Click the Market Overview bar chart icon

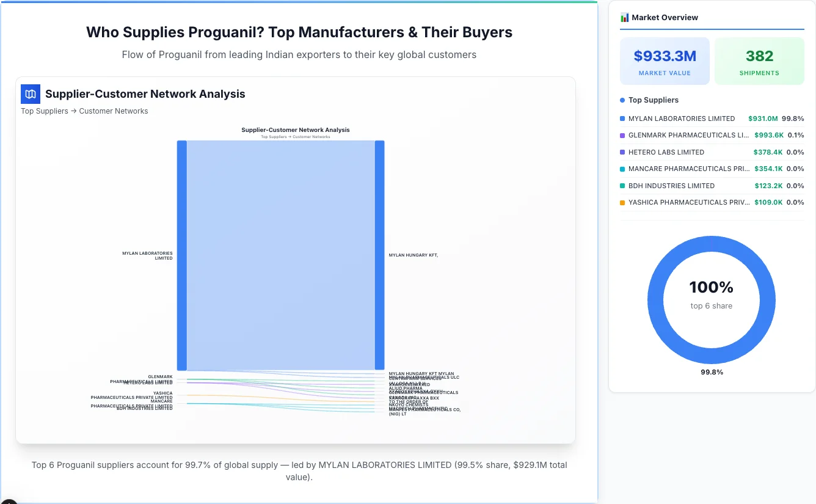(x=624, y=17)
